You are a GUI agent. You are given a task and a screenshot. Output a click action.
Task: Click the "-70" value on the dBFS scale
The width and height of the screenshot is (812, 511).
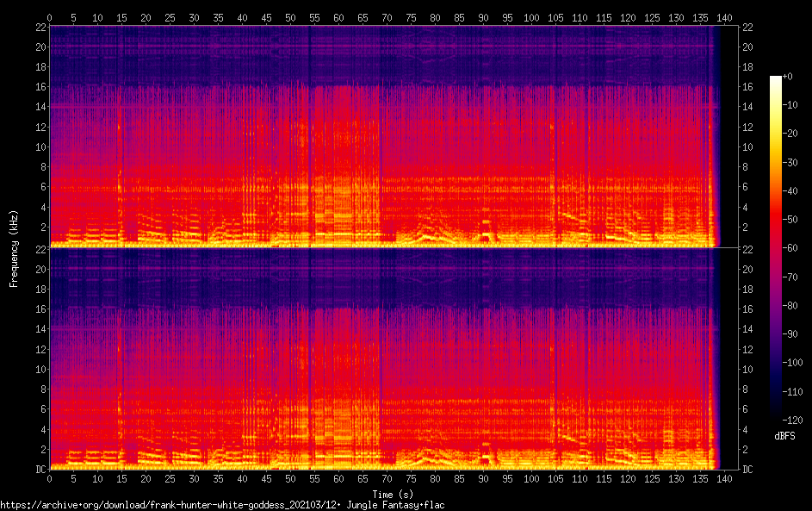click(790, 277)
